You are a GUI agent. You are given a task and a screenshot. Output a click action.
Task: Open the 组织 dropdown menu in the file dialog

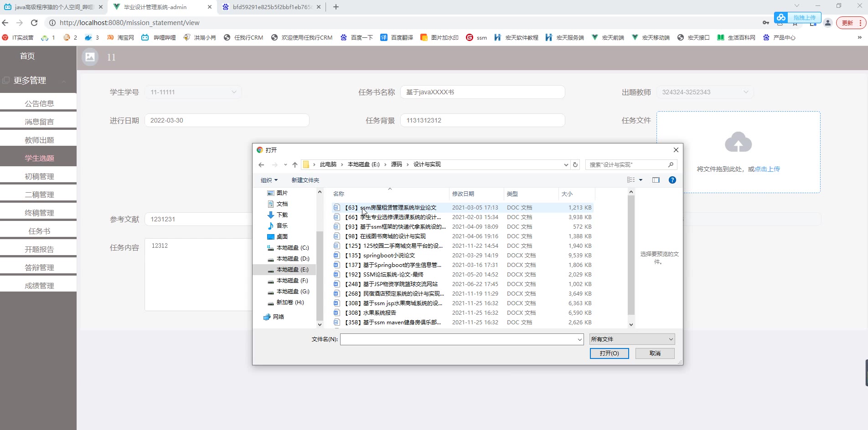coord(269,180)
